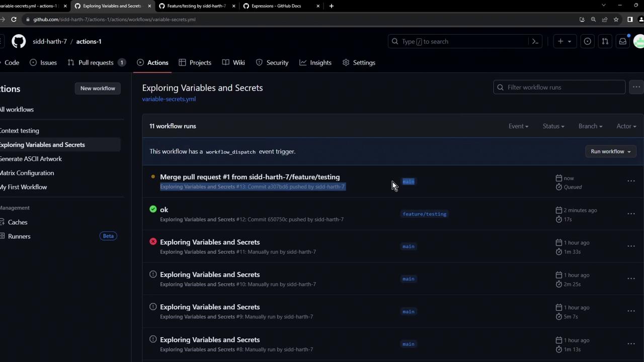Image resolution: width=644 pixels, height=362 pixels.
Task: Open the notifications inbox icon
Action: click(623, 41)
